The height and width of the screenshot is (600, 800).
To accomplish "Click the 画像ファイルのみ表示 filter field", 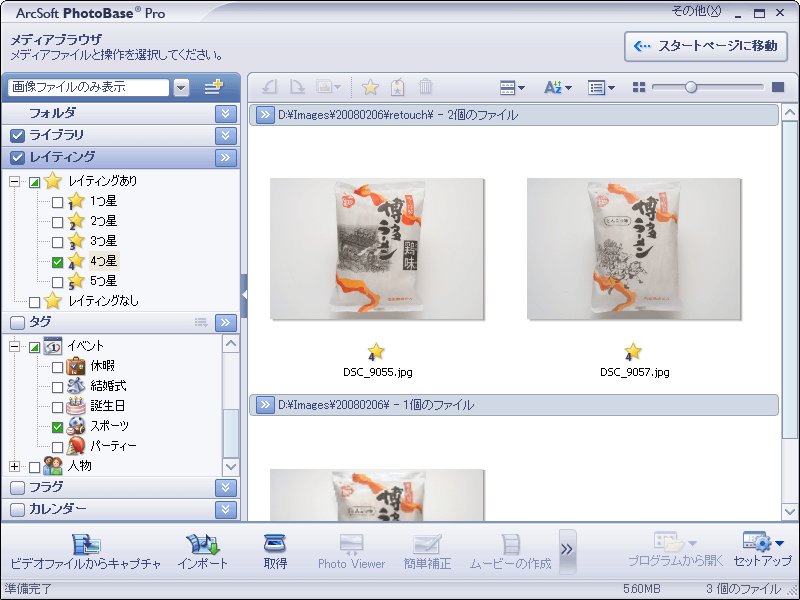I will tap(89, 87).
